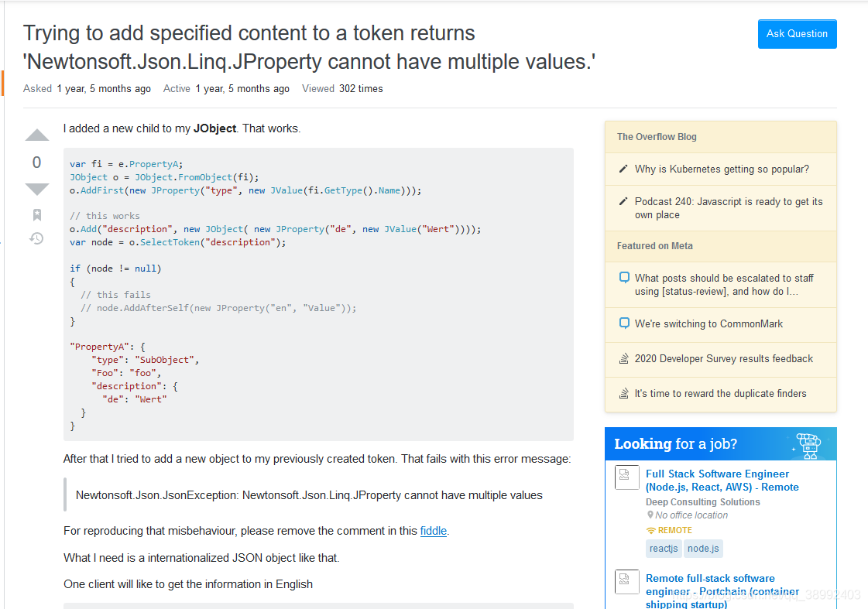
Task: Open the fiddle link in the question
Action: 433,531
